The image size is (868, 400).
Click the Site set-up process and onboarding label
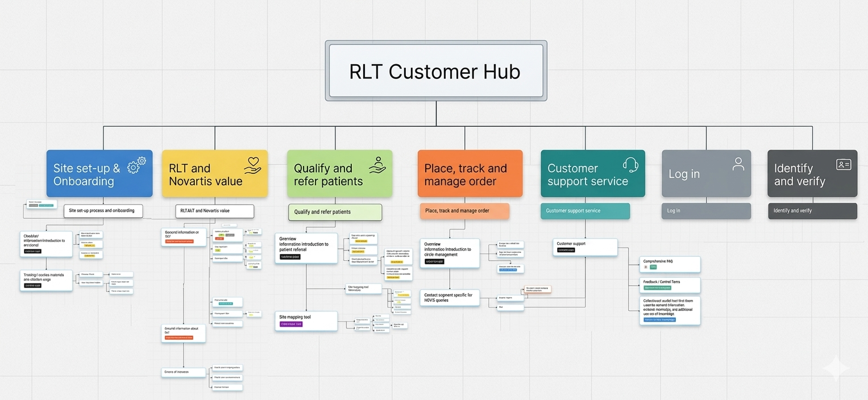pyautogui.click(x=103, y=210)
